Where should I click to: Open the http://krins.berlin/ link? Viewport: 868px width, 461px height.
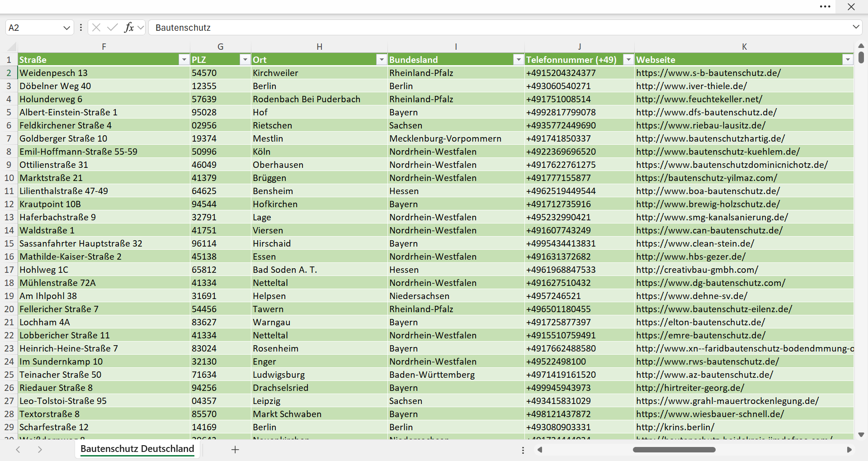tap(675, 427)
